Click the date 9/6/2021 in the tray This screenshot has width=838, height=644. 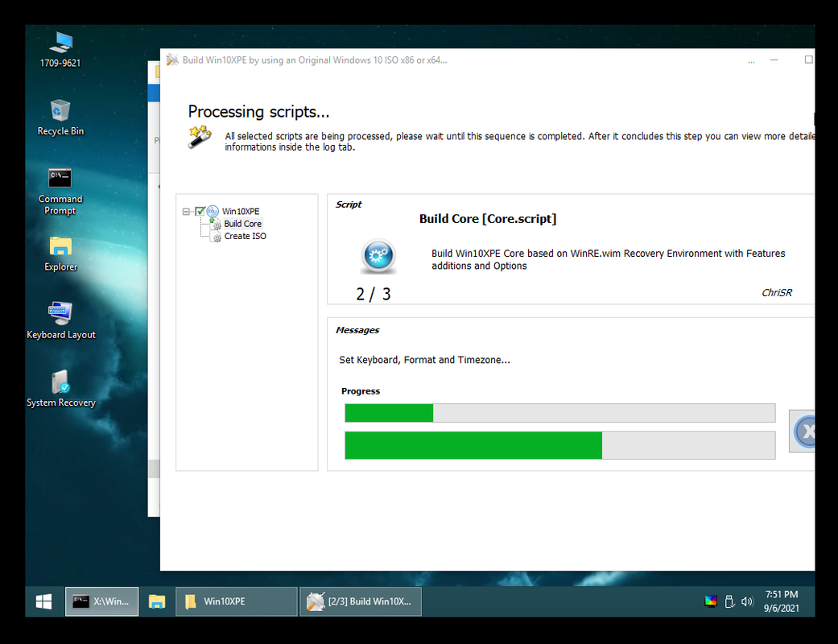[782, 609]
